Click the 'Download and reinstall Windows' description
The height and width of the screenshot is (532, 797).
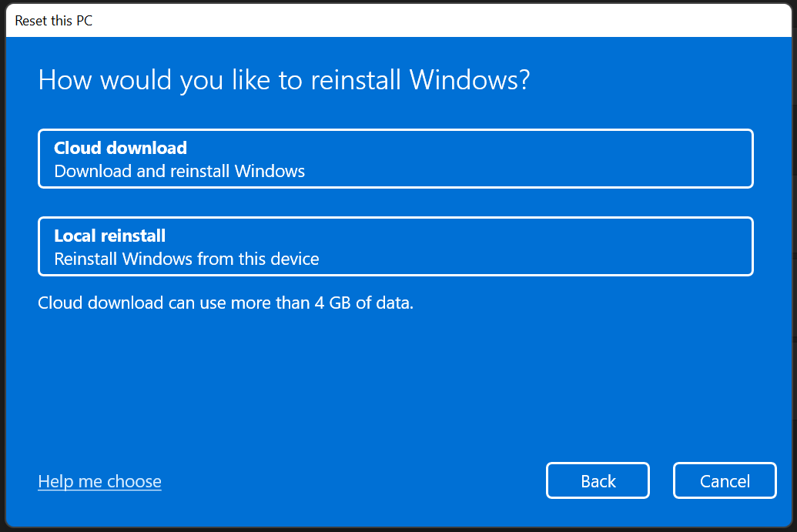click(179, 171)
